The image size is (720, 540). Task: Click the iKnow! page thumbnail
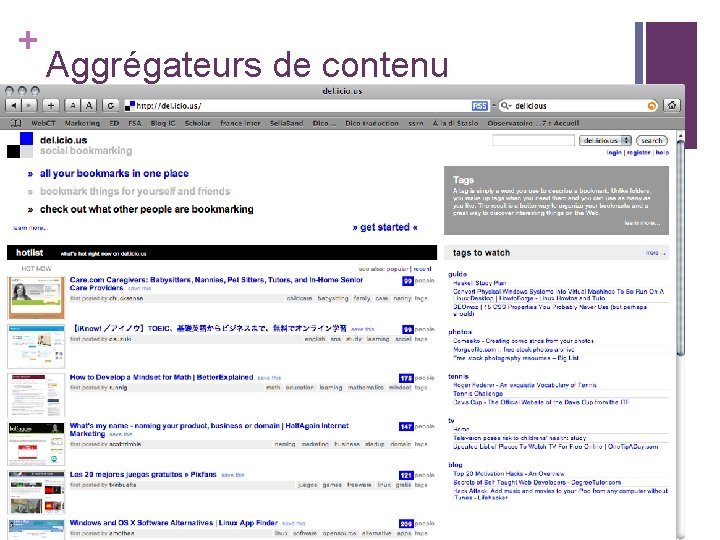(36, 347)
